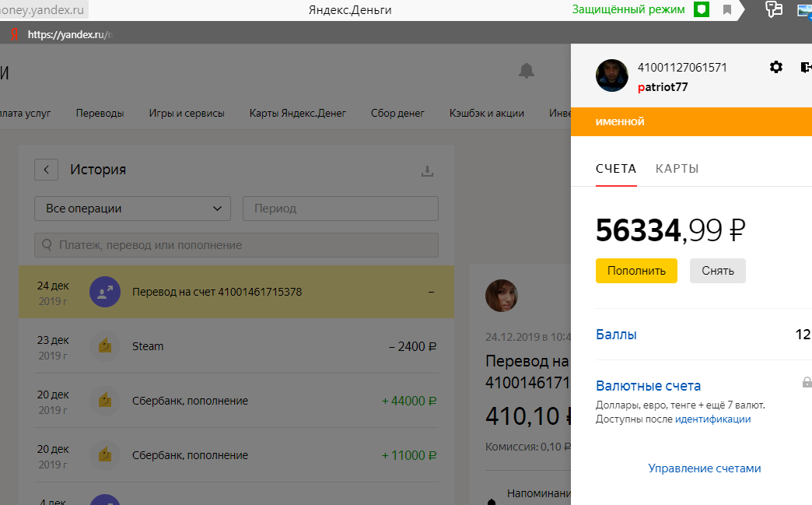Click the payment search field

[x=236, y=245]
